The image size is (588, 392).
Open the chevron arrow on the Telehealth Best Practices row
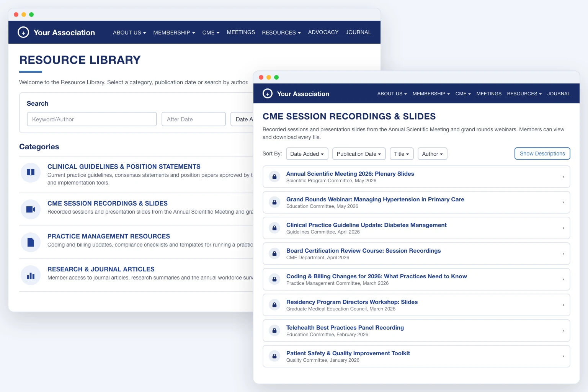coord(563,331)
